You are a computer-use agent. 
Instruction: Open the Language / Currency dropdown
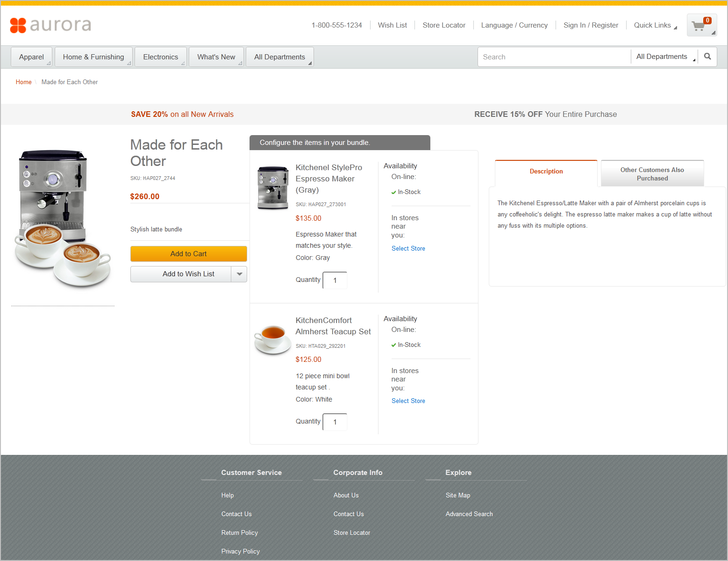tap(514, 25)
